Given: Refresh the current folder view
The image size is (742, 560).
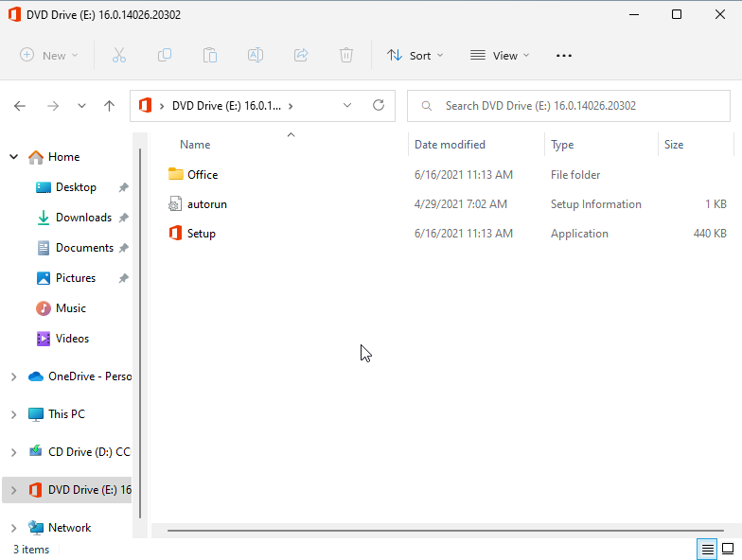Looking at the screenshot, I should [379, 106].
